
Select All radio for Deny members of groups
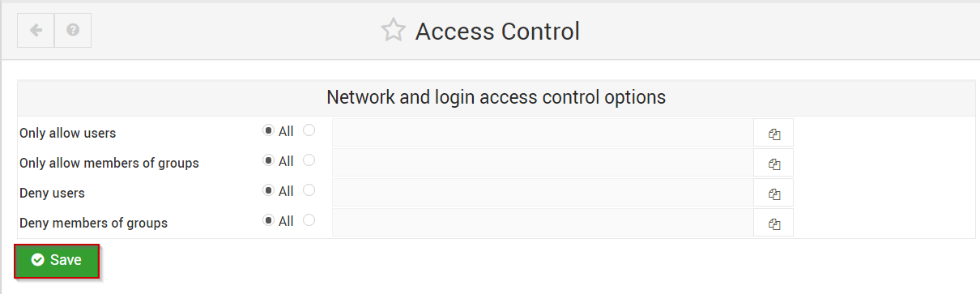269,220
